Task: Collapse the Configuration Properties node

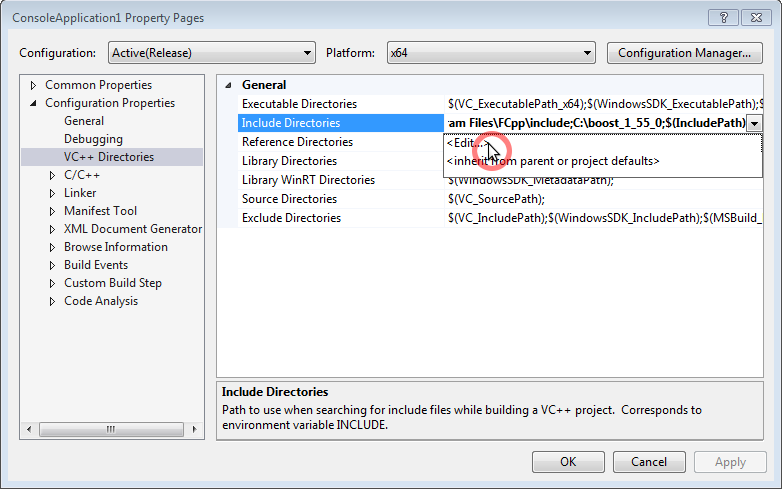Action: [x=34, y=103]
